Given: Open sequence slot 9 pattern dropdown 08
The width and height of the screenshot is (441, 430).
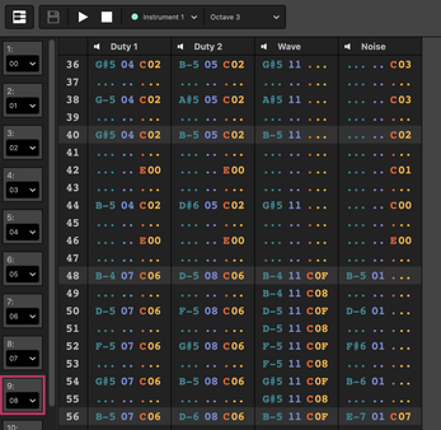Looking at the screenshot, I should click(22, 400).
